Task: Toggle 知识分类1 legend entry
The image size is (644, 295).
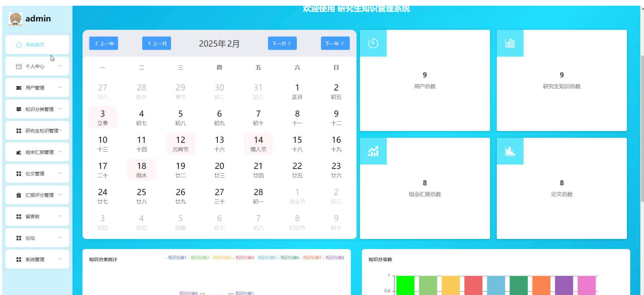Action: [x=176, y=258]
